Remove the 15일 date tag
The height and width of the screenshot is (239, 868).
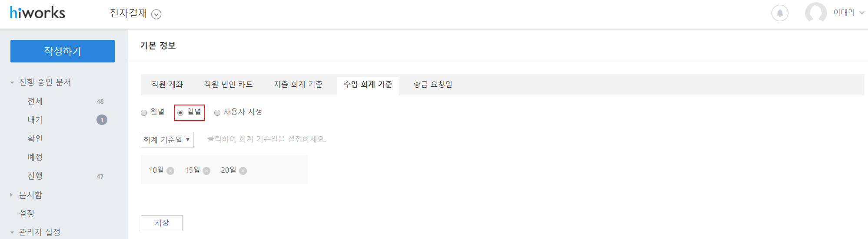(x=206, y=171)
